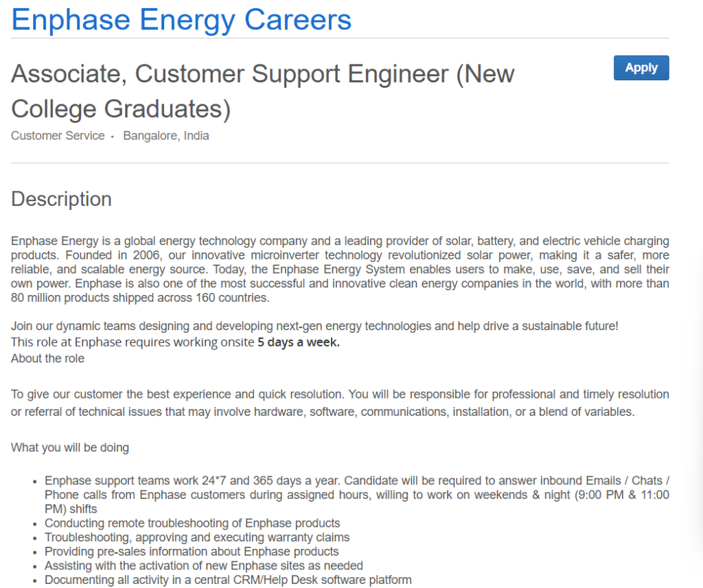Click the paragraph beginning "Enphase Energy is a global"
703x588 pixels.
point(340,269)
